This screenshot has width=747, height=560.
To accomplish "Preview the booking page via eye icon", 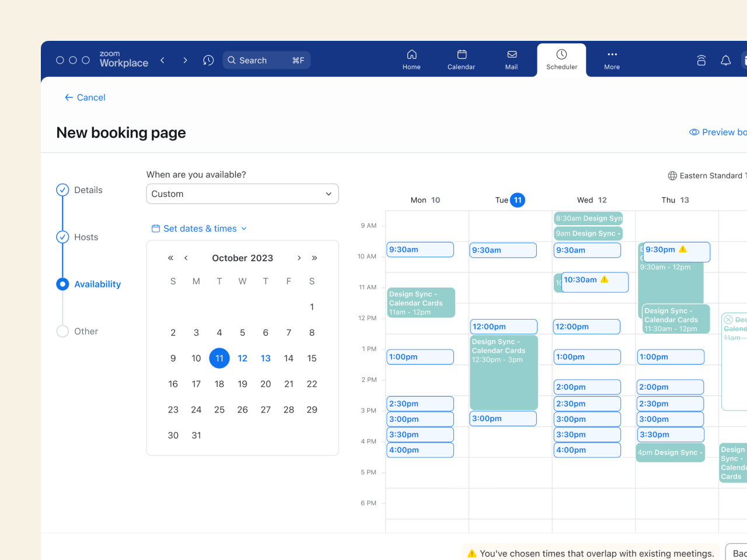I will [x=694, y=132].
